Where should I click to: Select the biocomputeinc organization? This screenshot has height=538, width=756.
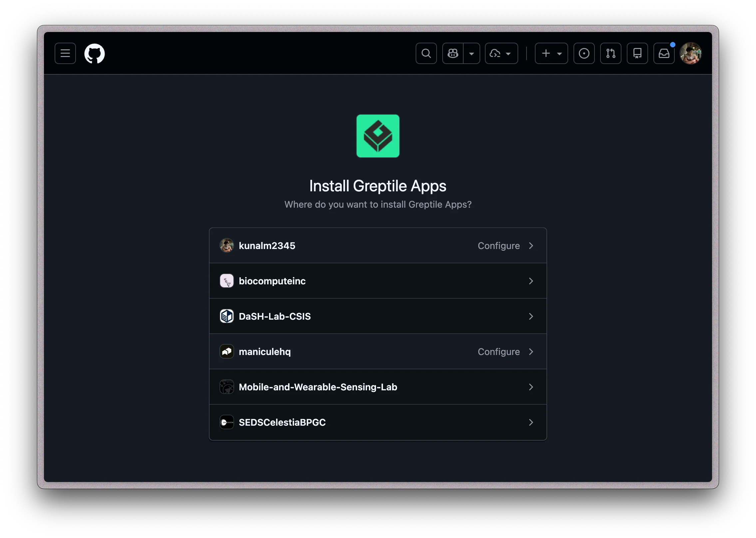[x=378, y=281]
